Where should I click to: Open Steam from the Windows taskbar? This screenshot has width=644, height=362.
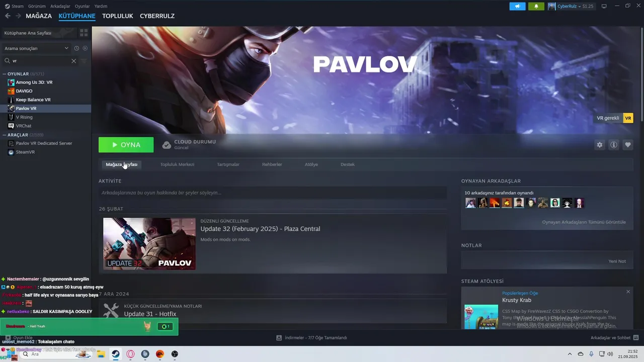pyautogui.click(x=116, y=354)
